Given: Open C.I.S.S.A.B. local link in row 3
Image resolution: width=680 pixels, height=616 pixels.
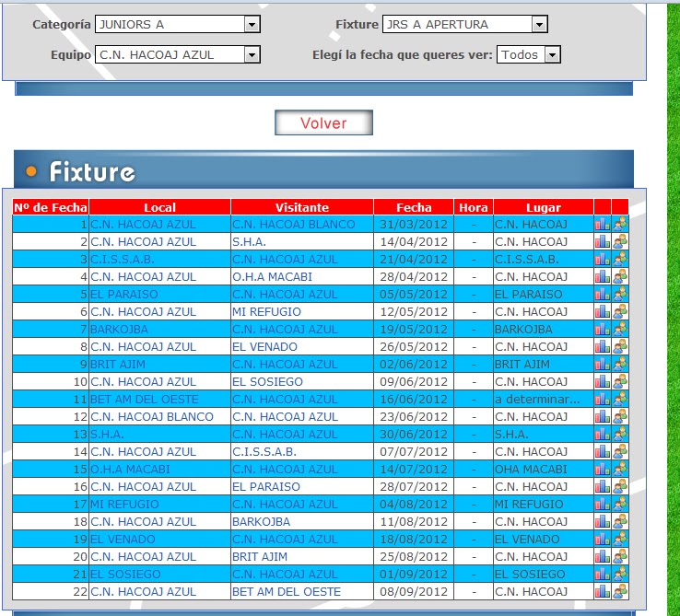Looking at the screenshot, I should pyautogui.click(x=122, y=260).
